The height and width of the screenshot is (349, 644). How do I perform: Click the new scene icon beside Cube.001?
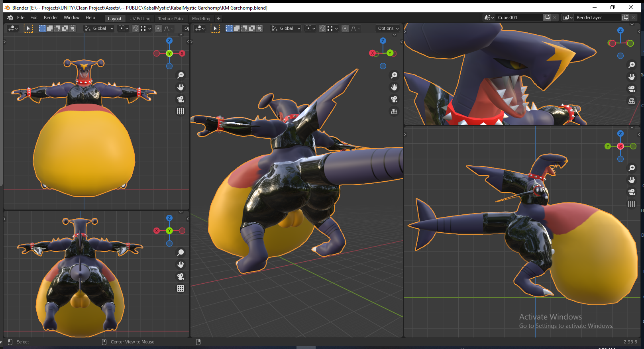[x=547, y=18]
